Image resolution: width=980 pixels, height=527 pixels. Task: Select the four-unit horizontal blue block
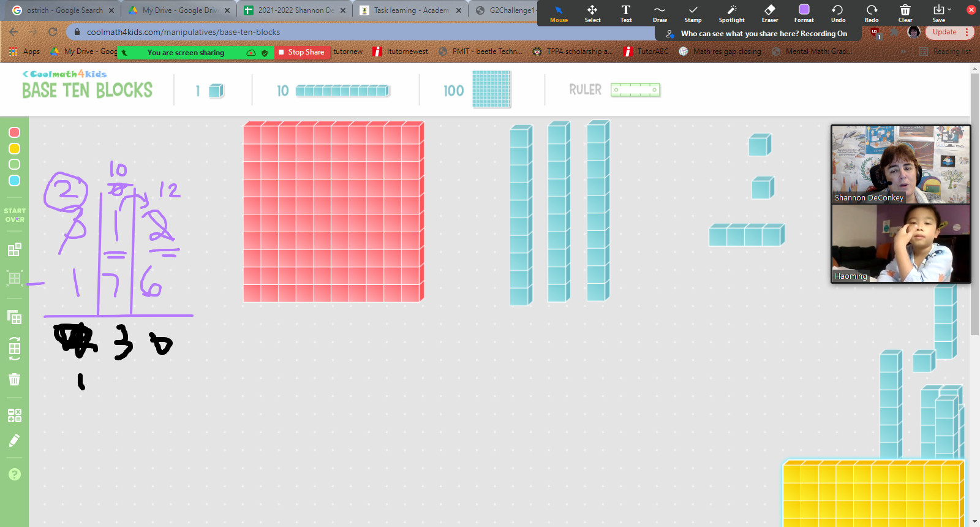coord(747,235)
